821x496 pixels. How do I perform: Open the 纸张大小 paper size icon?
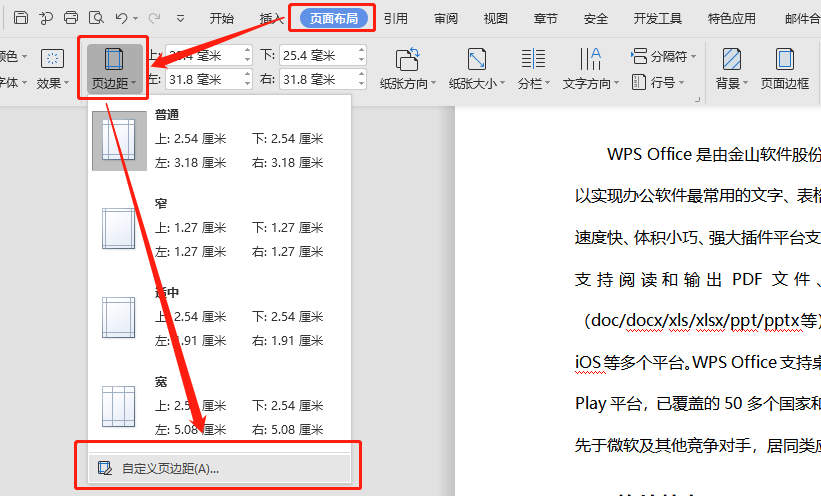(x=477, y=59)
